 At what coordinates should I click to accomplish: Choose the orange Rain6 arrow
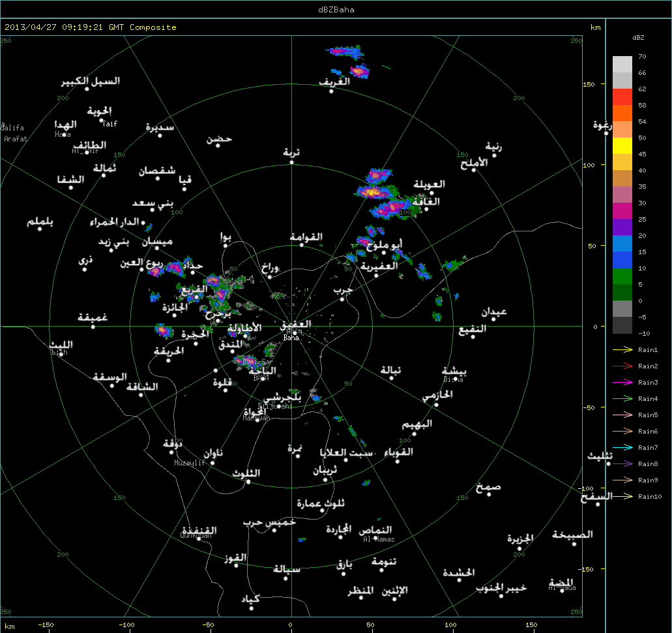(622, 431)
